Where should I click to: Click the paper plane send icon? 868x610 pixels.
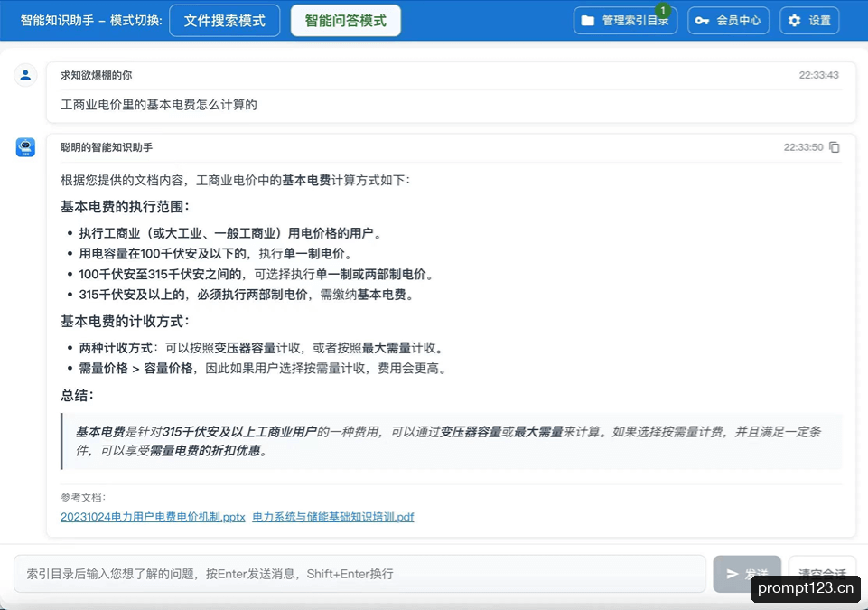coord(733,574)
